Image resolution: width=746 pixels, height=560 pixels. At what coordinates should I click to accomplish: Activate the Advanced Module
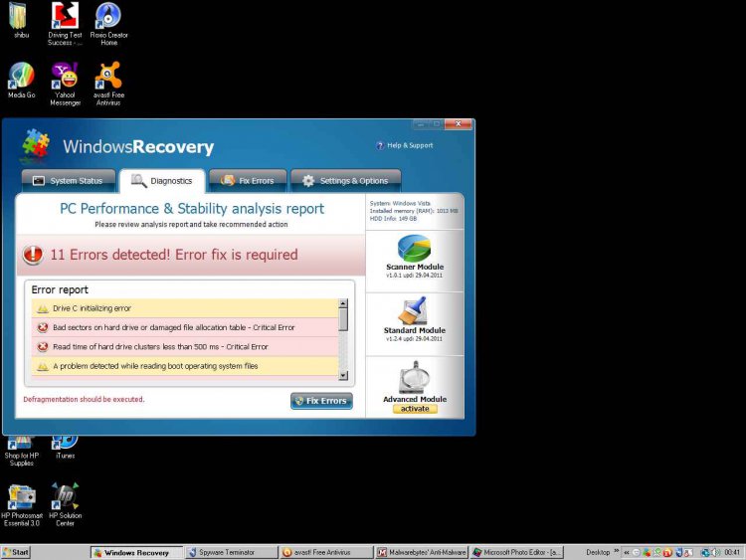[x=415, y=409]
